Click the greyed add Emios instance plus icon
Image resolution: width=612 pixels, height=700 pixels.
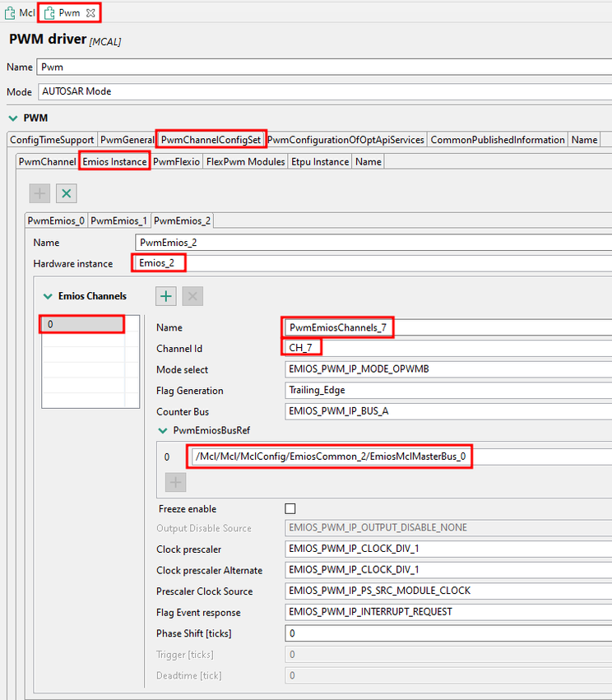tap(39, 193)
